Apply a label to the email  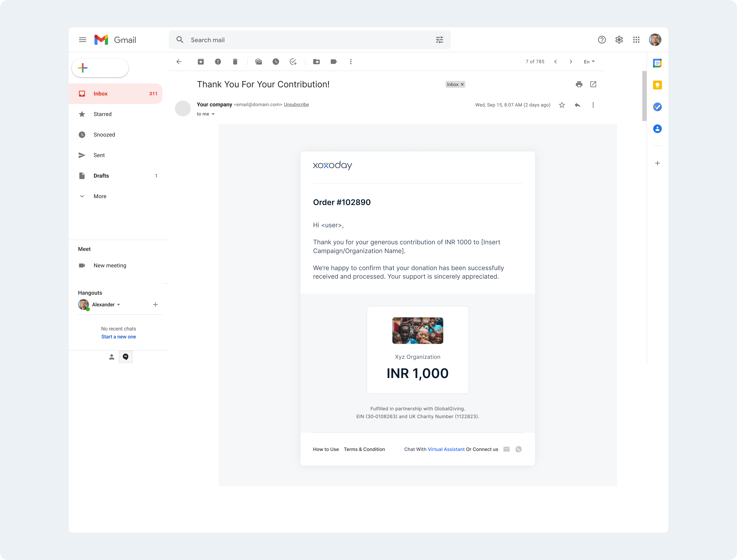[333, 62]
